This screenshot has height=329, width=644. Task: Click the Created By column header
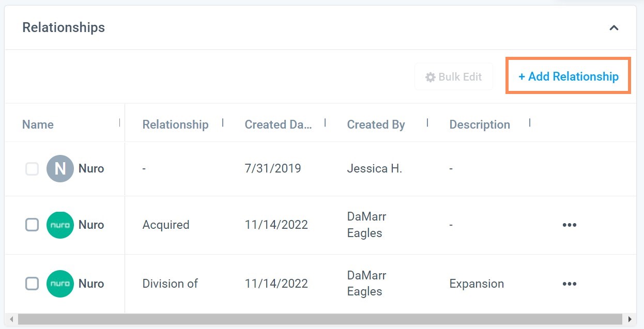pos(376,124)
